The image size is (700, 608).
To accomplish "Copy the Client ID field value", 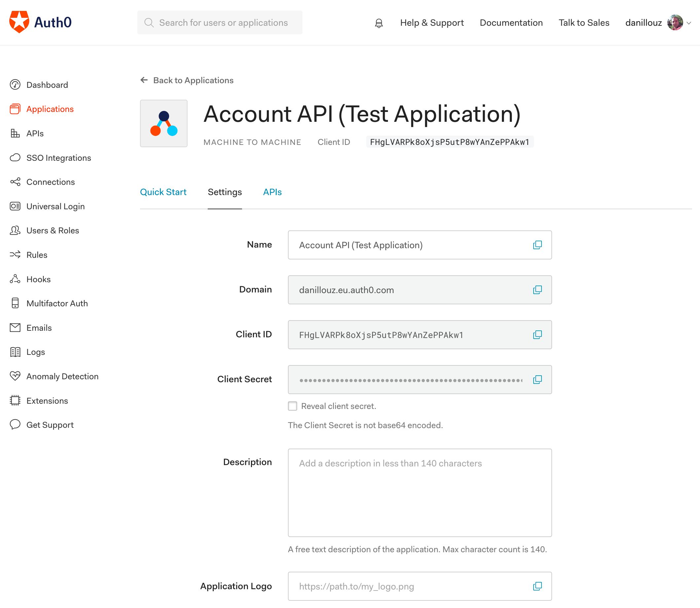I will coord(537,335).
